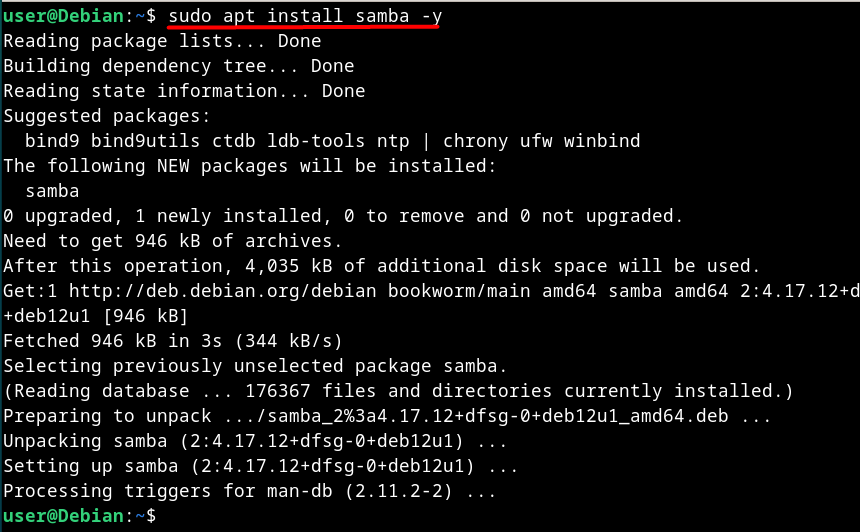The height and width of the screenshot is (532, 860).
Task: Click the "Building dependency tree... Done" line
Action: coord(178,66)
